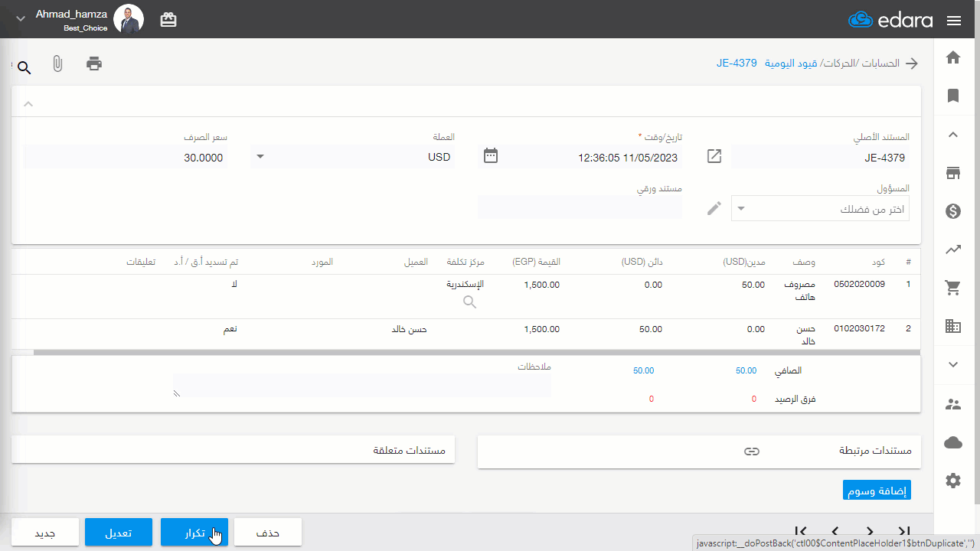Click the table horizontal scrollbar
The height and width of the screenshot is (551, 980).
coord(477,353)
